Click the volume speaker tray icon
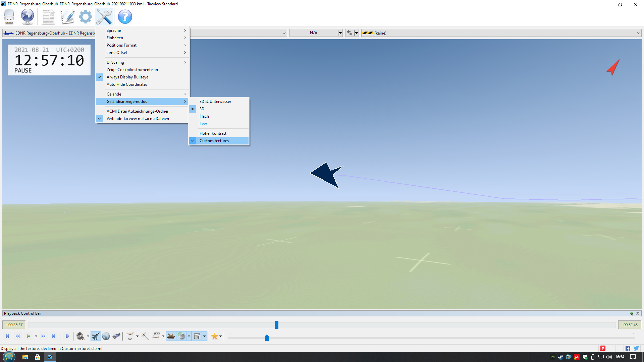The image size is (644, 362). (x=609, y=357)
